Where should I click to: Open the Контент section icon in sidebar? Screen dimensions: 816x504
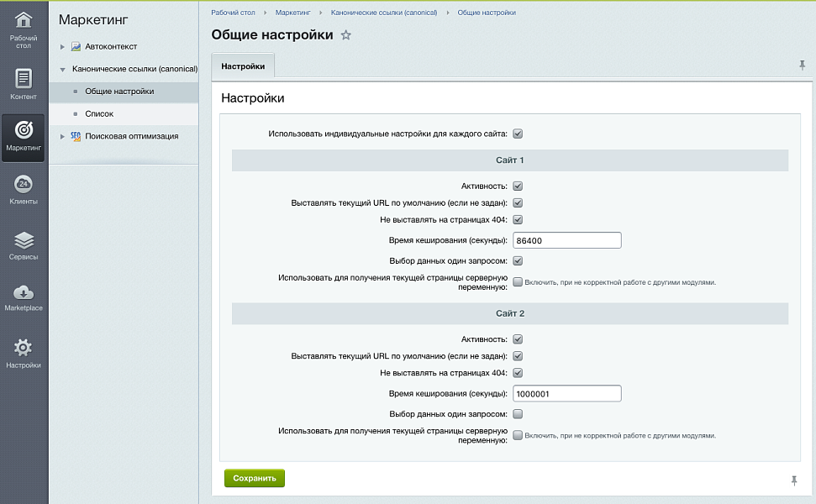(x=24, y=80)
